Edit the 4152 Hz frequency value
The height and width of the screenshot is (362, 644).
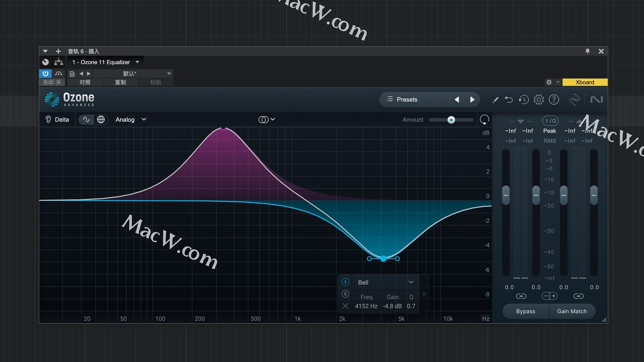366,306
